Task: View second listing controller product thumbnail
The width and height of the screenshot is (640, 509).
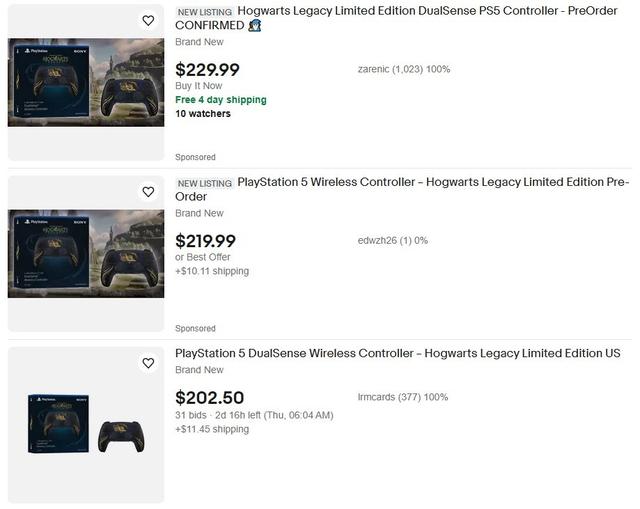Action: 86,253
